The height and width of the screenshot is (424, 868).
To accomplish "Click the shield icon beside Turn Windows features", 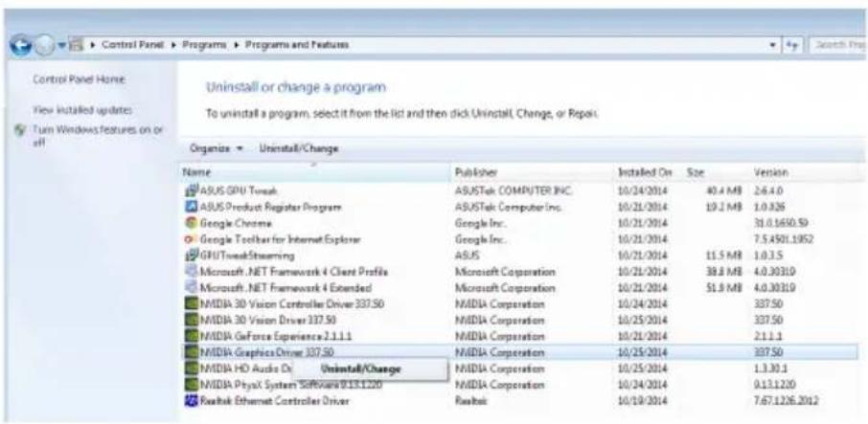I will pyautogui.click(x=22, y=130).
